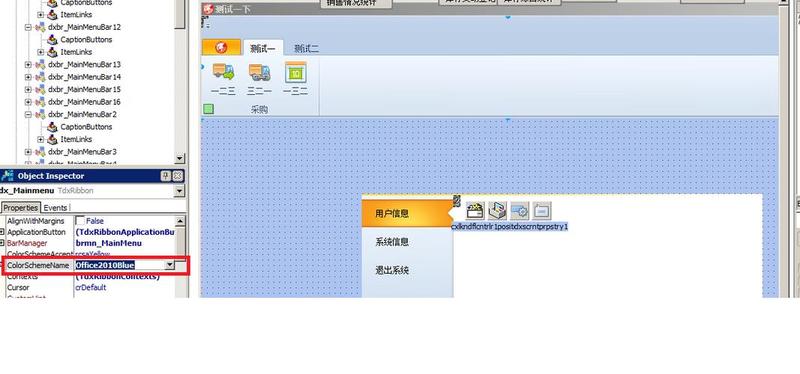Select dxbr_MainMenuBar3 in the tree
The width and height of the screenshot is (800, 374).
coord(82,152)
